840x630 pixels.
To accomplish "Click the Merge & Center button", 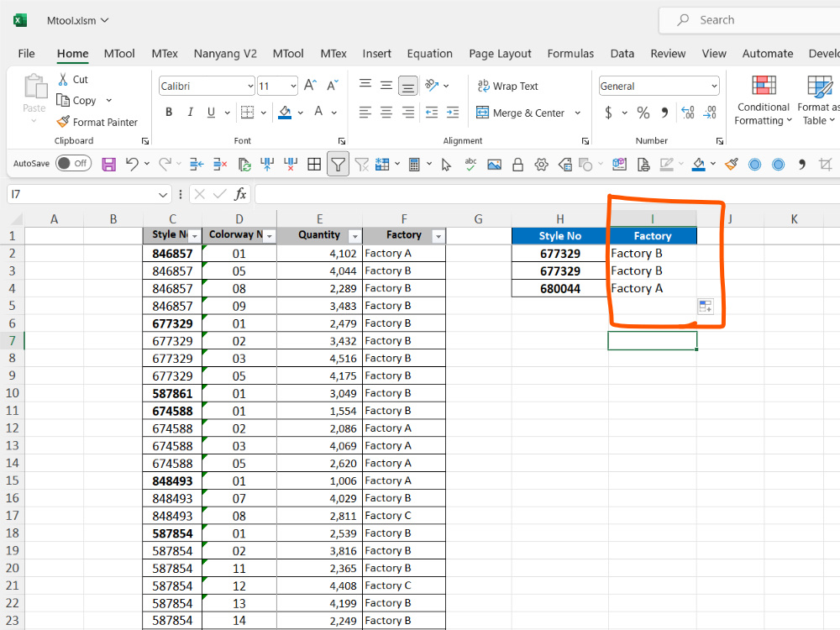I will 522,113.
